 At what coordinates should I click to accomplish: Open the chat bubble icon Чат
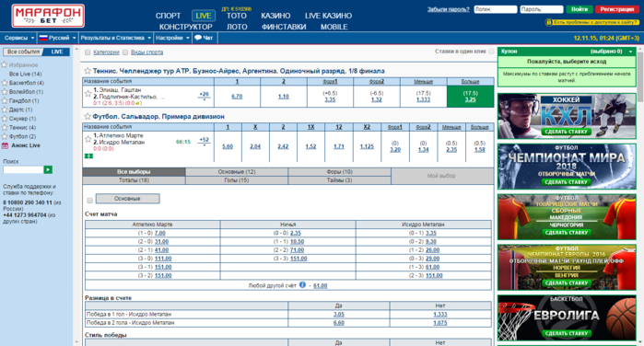[198, 38]
